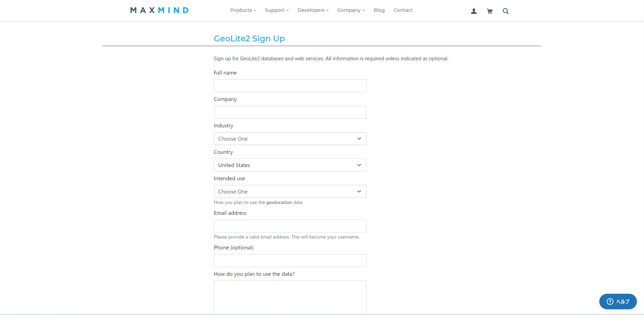Click the data usage plan text area
The height and width of the screenshot is (331, 644).
point(290,297)
